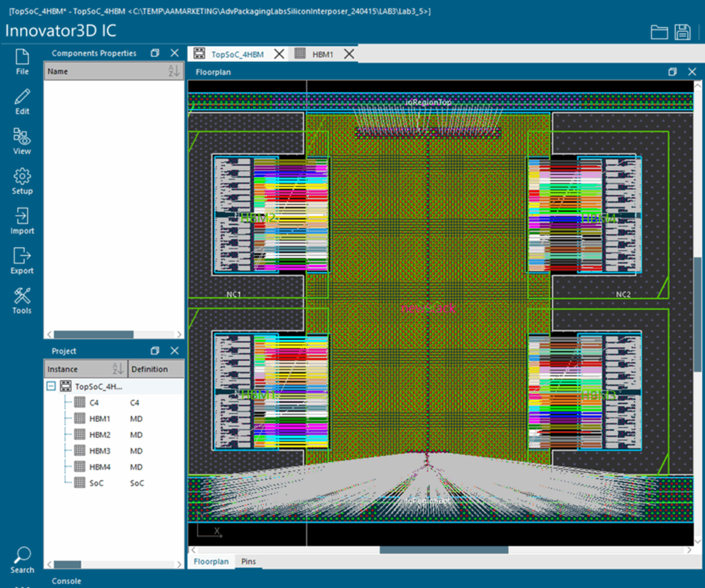Open the Setup panel via its gear icon
Screen dimensions: 705x588
click(21, 180)
